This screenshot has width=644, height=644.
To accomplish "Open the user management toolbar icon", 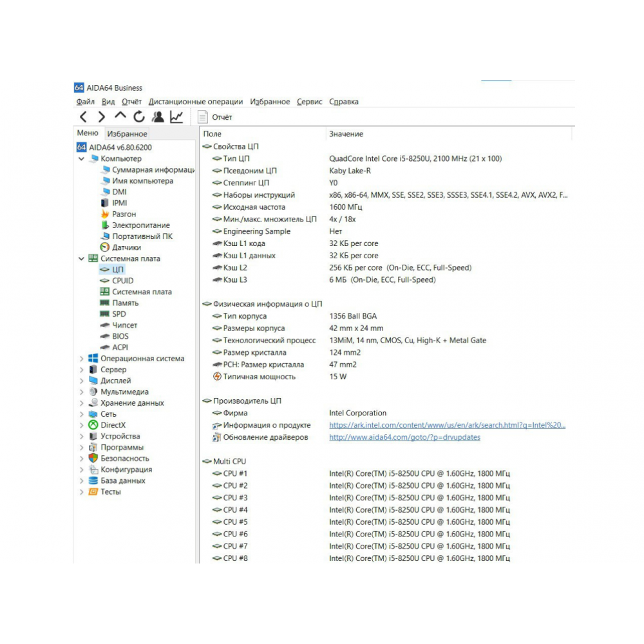I will point(158,117).
